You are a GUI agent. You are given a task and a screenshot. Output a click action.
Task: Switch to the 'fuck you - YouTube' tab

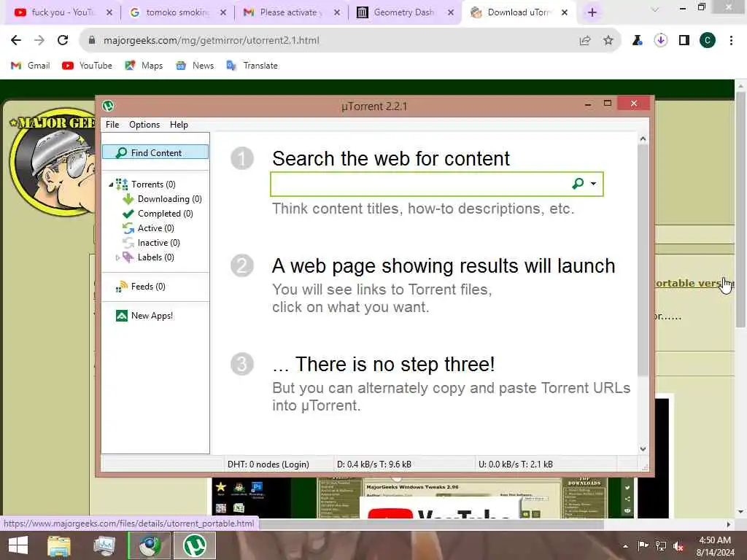[62, 12]
